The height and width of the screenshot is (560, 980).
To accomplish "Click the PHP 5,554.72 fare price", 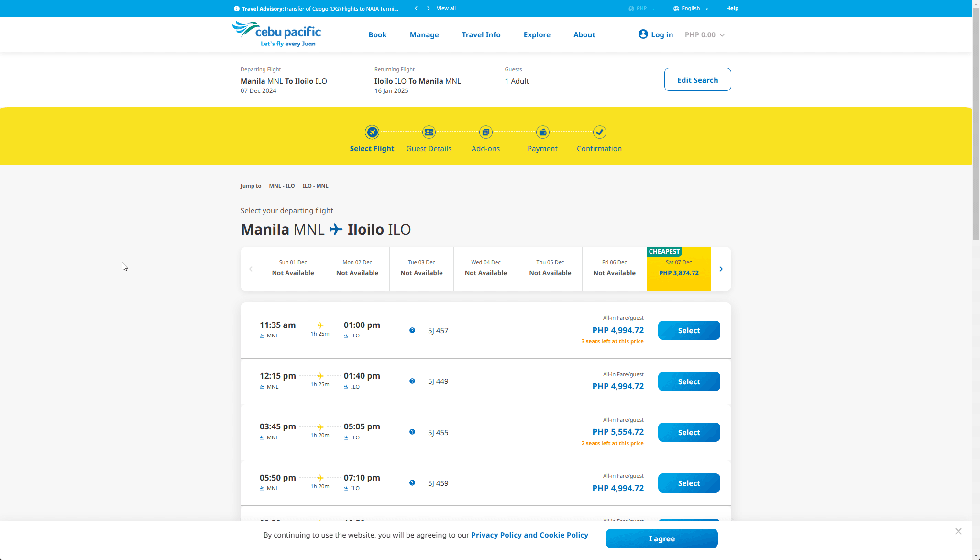I will (618, 432).
